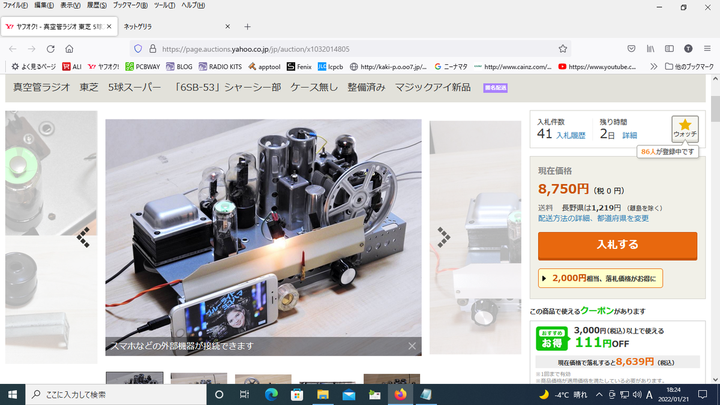The height and width of the screenshot is (405, 720).
Task: Open new browser tab
Action: pos(247,26)
